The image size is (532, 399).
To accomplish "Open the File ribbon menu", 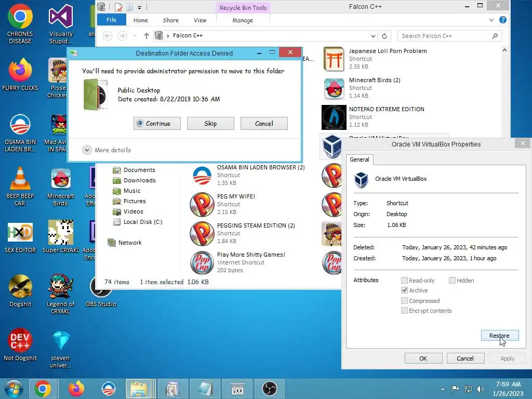I will click(x=111, y=20).
